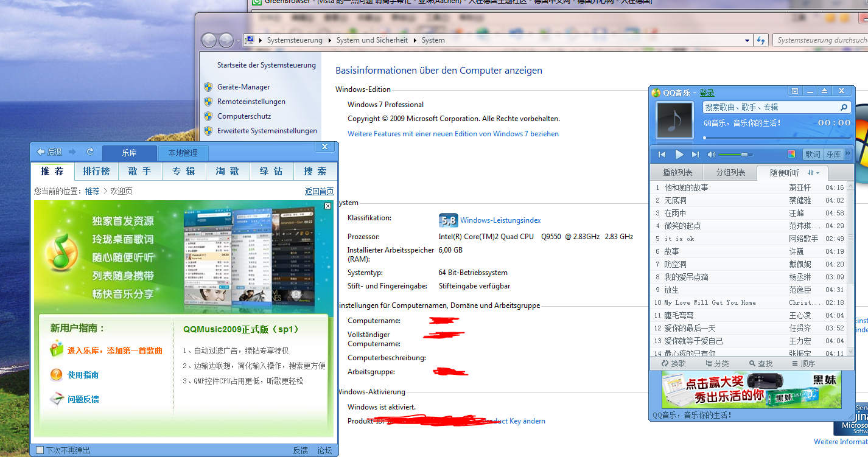868x457 pixels.
Task: Click refresh icon in music library window
Action: (90, 152)
